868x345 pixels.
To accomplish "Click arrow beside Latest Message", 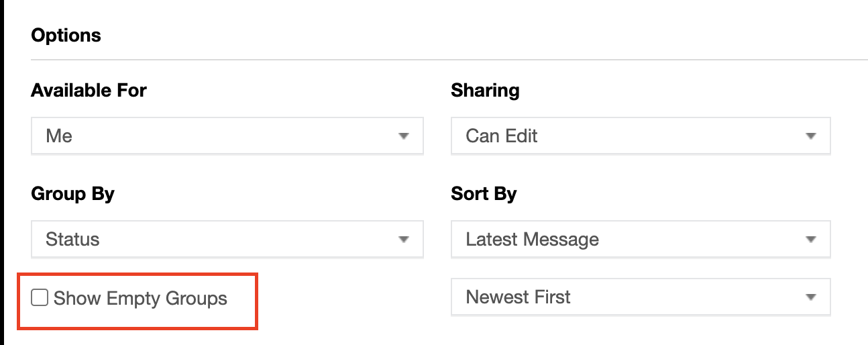I will pos(810,240).
